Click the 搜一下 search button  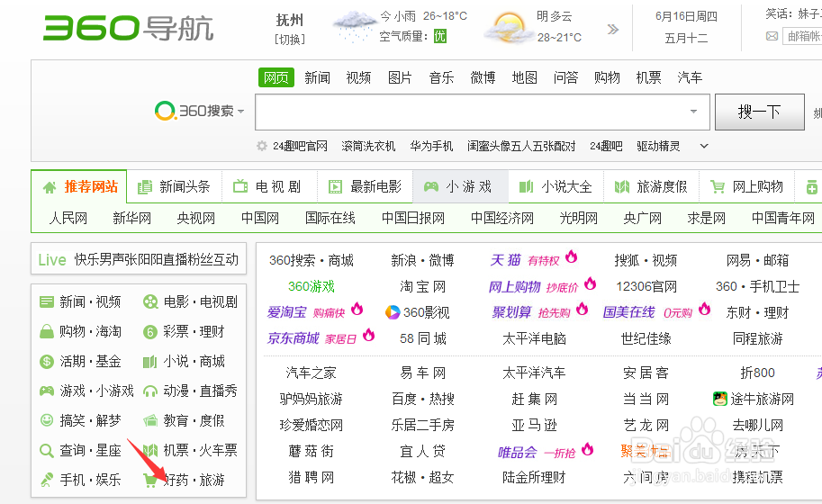pyautogui.click(x=760, y=112)
